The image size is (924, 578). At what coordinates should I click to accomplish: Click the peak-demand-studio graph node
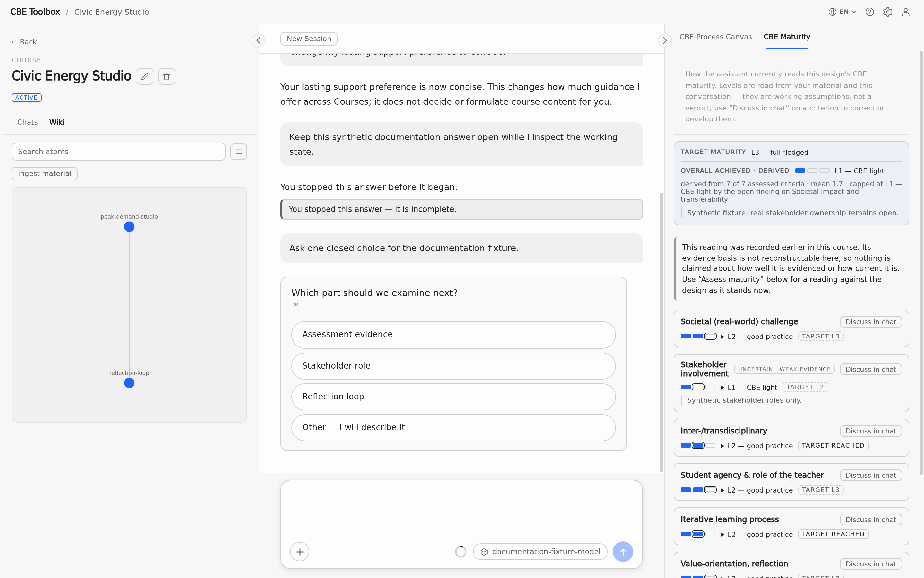click(129, 227)
